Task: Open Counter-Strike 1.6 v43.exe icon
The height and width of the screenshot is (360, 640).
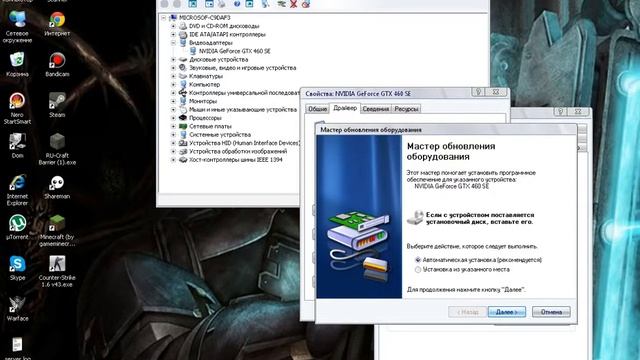Action: 57,264
